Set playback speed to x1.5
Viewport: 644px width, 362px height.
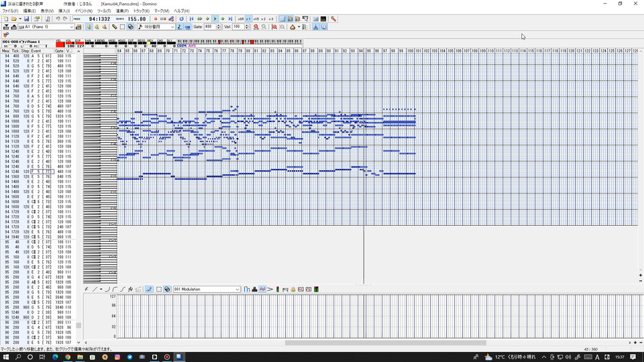click(x=256, y=19)
